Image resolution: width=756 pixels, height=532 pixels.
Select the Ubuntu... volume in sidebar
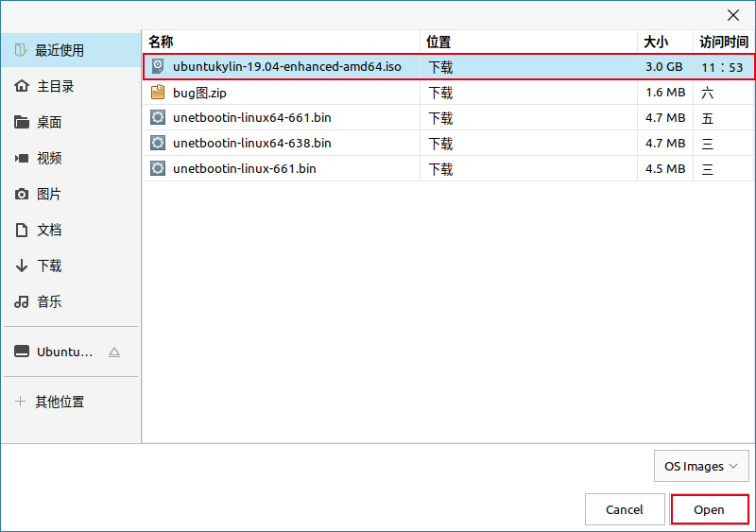(64, 352)
